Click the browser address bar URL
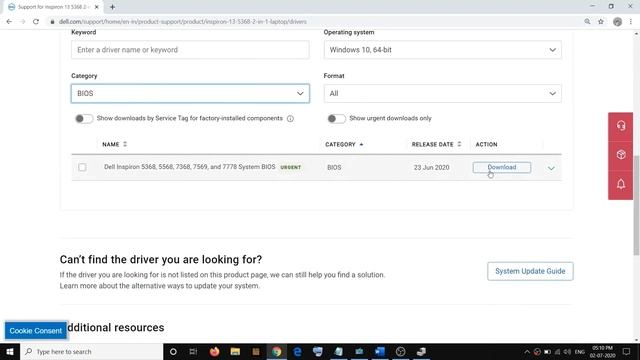The height and width of the screenshot is (360, 640). (x=183, y=22)
